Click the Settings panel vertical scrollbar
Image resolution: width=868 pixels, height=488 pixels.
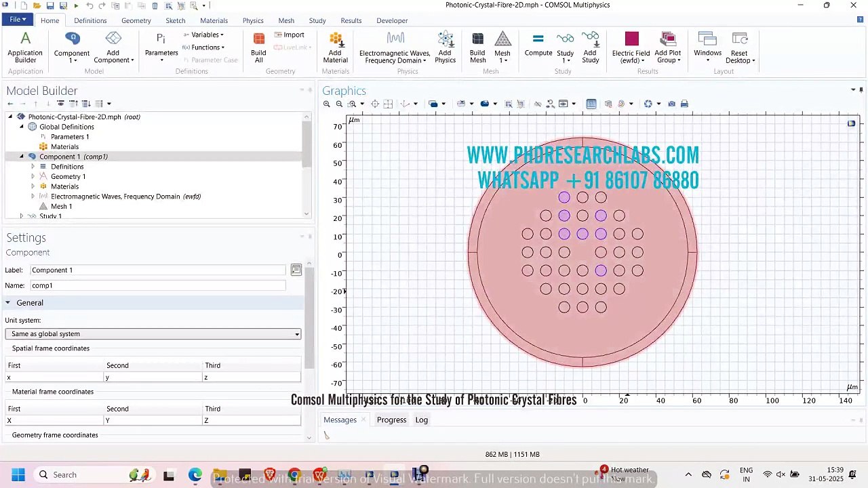[x=309, y=317]
